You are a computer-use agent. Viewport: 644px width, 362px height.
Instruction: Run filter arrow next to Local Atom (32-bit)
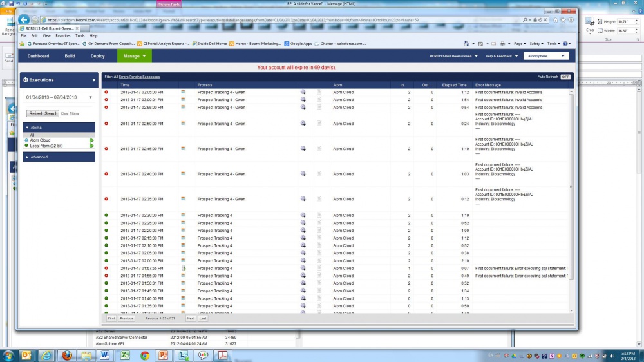pos(91,146)
